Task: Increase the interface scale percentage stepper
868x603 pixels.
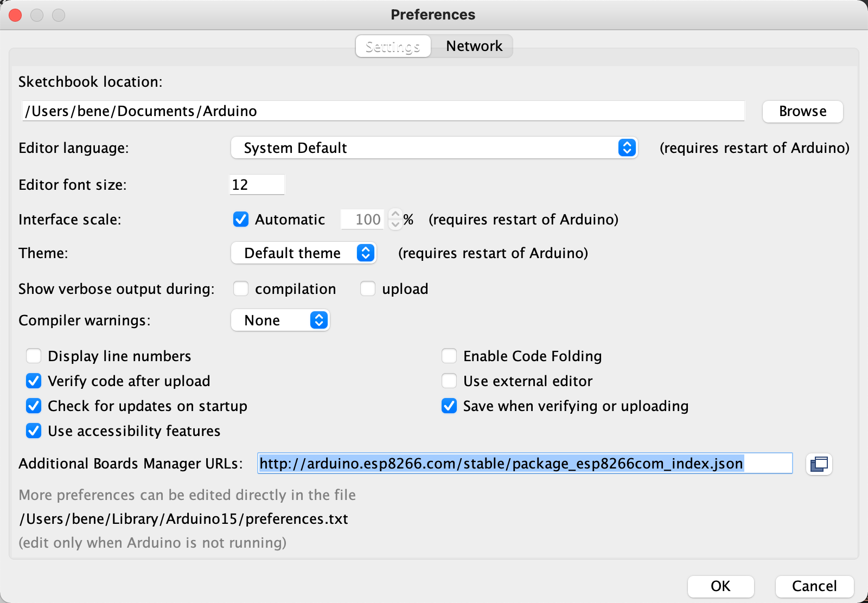Action: [x=395, y=214]
